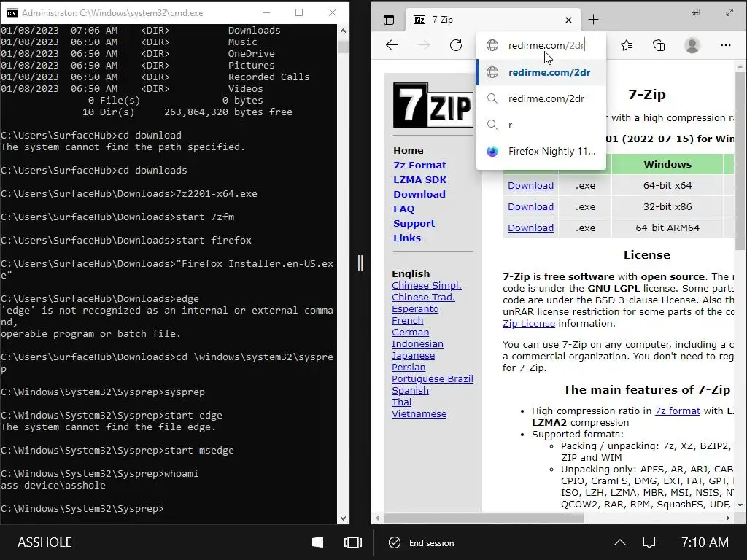Click the Home sidebar text
This screenshot has width=747, height=560.
pos(409,150)
